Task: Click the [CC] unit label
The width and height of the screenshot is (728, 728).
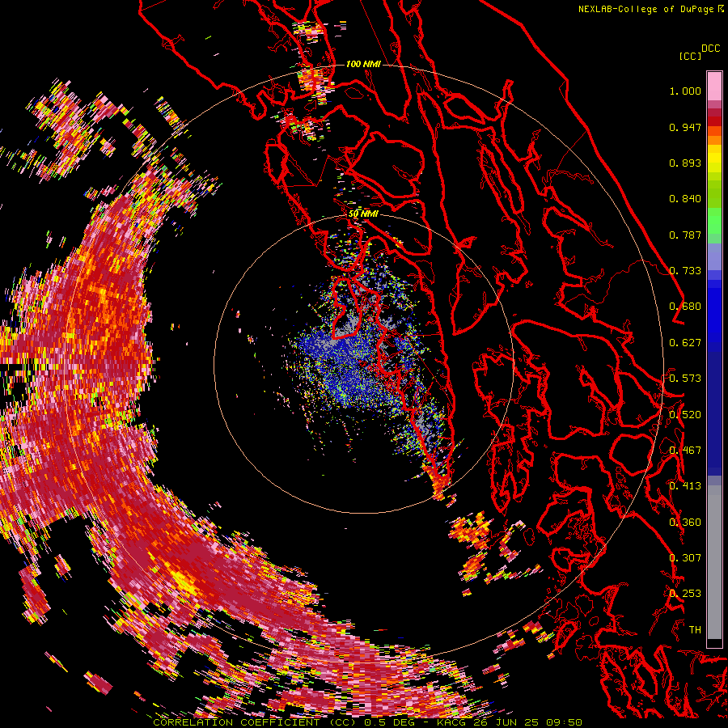Action: coord(690,56)
